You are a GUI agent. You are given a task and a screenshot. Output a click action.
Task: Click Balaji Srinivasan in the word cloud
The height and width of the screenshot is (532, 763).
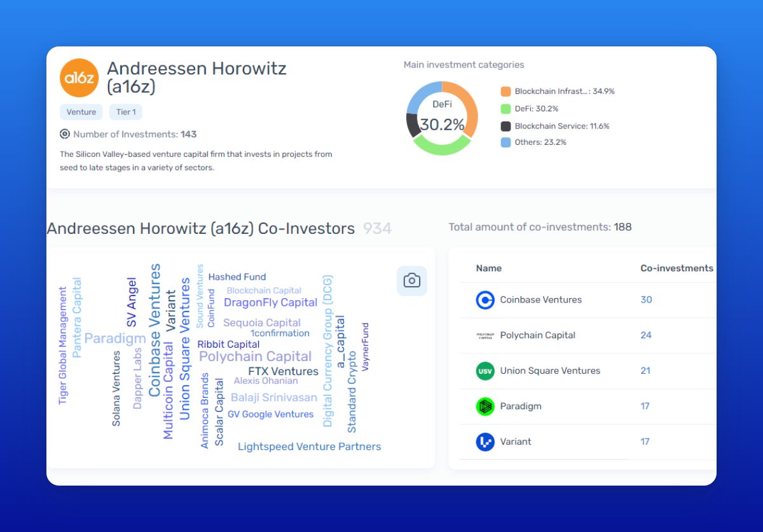(x=273, y=398)
